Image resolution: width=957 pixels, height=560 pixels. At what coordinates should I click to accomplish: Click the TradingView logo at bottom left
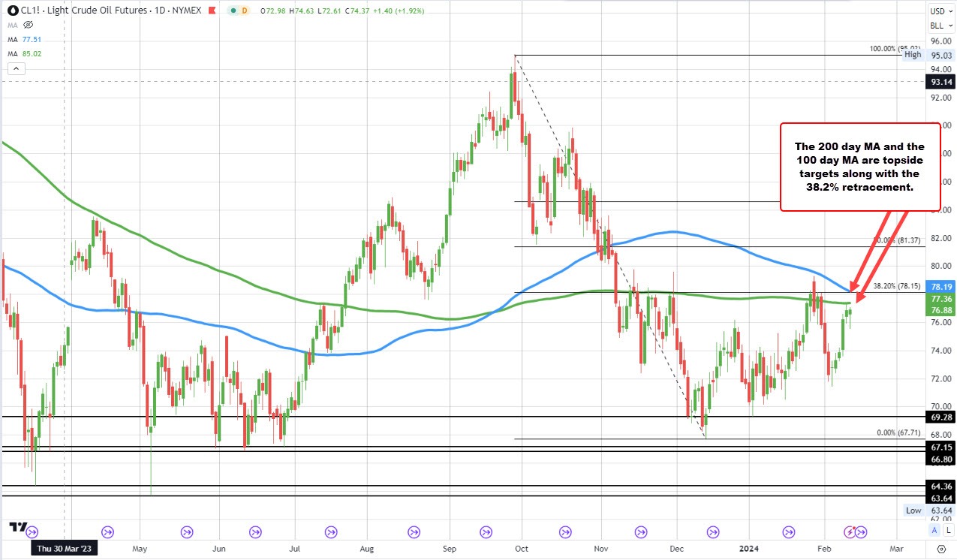point(18,528)
